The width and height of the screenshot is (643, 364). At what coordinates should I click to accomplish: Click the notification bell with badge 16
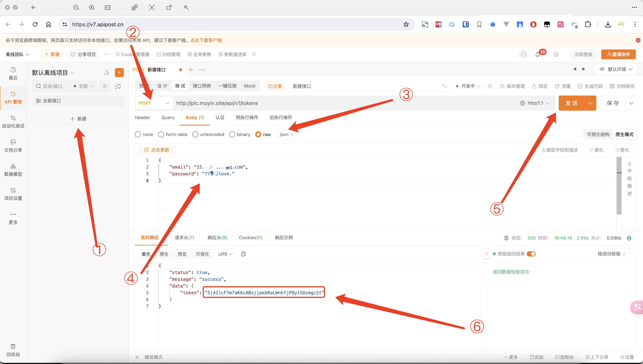[x=538, y=54]
